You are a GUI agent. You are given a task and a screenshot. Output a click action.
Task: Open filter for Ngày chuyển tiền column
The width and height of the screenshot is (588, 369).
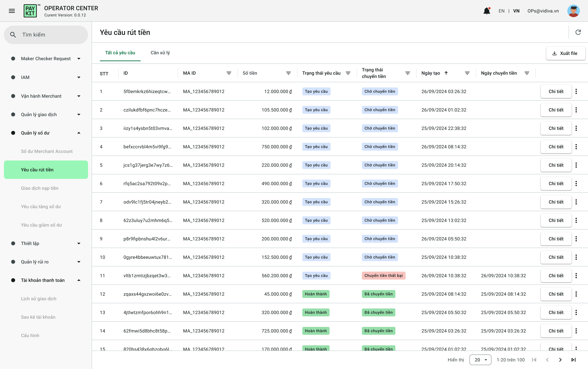click(527, 73)
